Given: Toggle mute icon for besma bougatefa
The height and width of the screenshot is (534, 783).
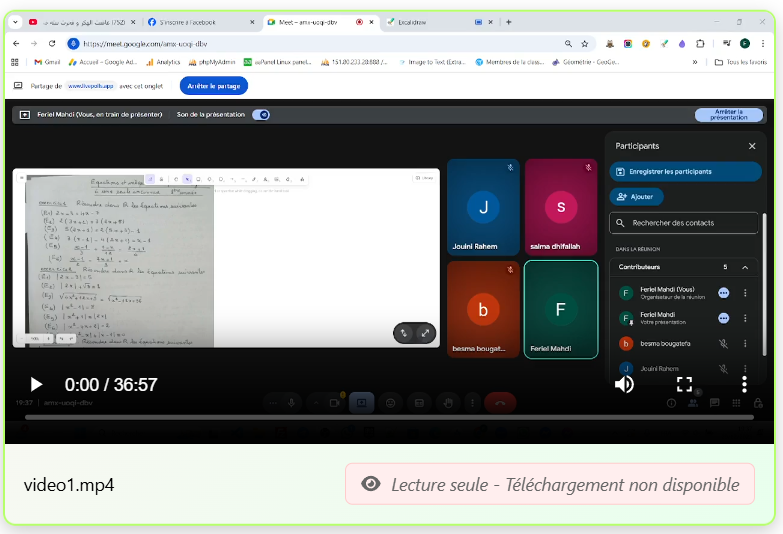Looking at the screenshot, I should click(723, 343).
